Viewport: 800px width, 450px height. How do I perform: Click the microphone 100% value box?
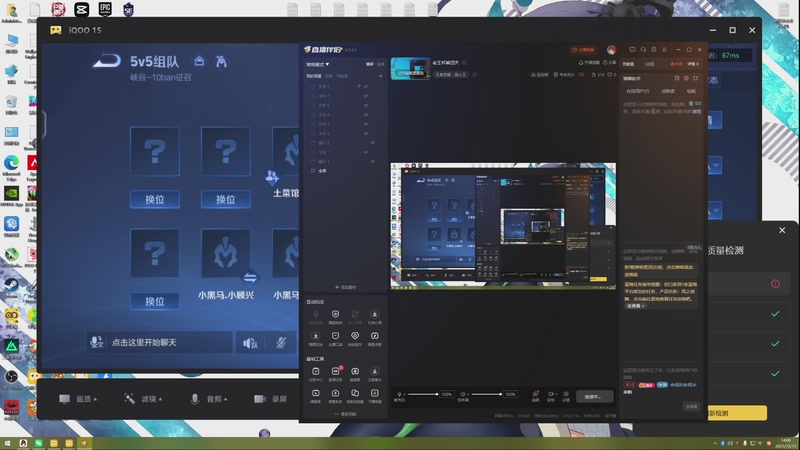coord(446,394)
